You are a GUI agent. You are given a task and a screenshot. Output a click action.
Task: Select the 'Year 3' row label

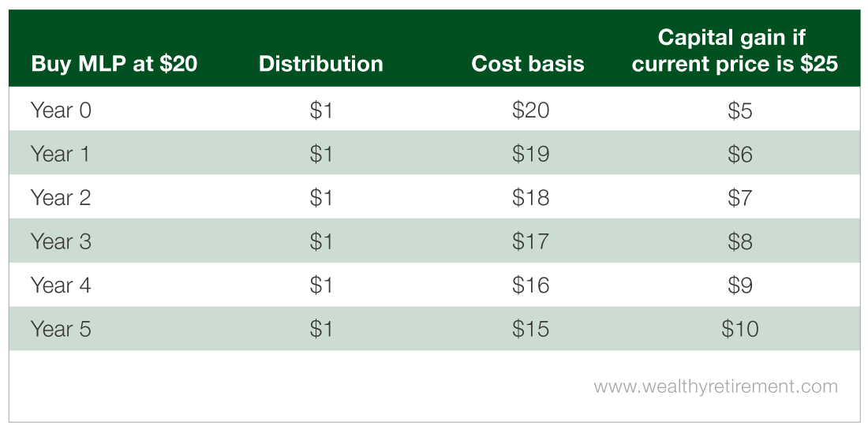tap(61, 241)
